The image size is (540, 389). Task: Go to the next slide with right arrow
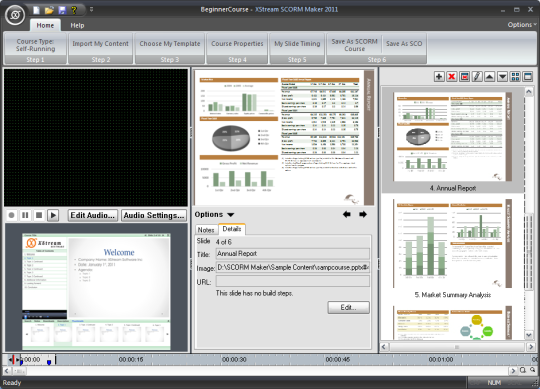click(363, 214)
